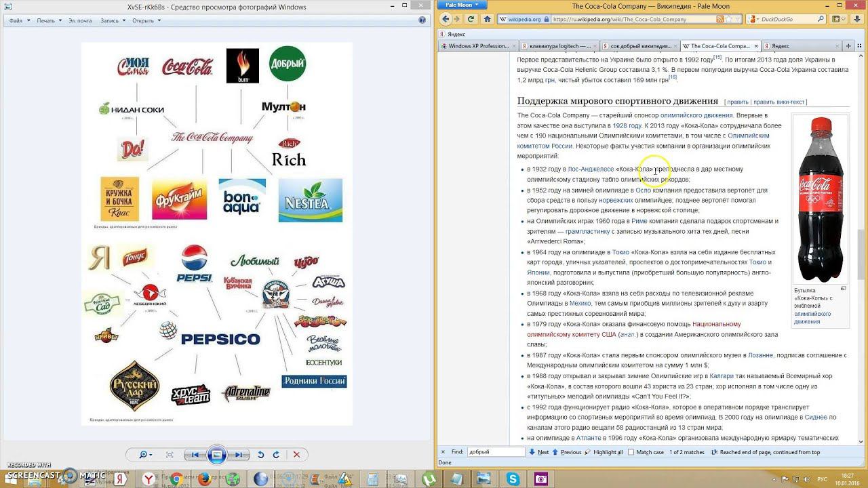Click the actual size button in Photo Viewer
The image size is (868, 488).
(170, 455)
